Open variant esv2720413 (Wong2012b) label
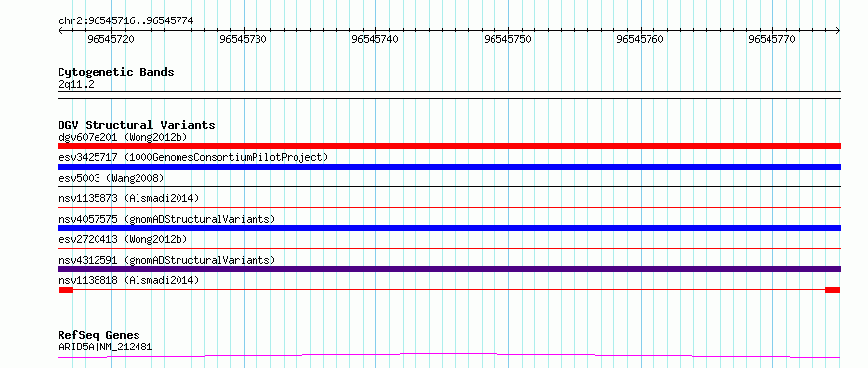Viewport: 868px width, 368px height. [123, 239]
